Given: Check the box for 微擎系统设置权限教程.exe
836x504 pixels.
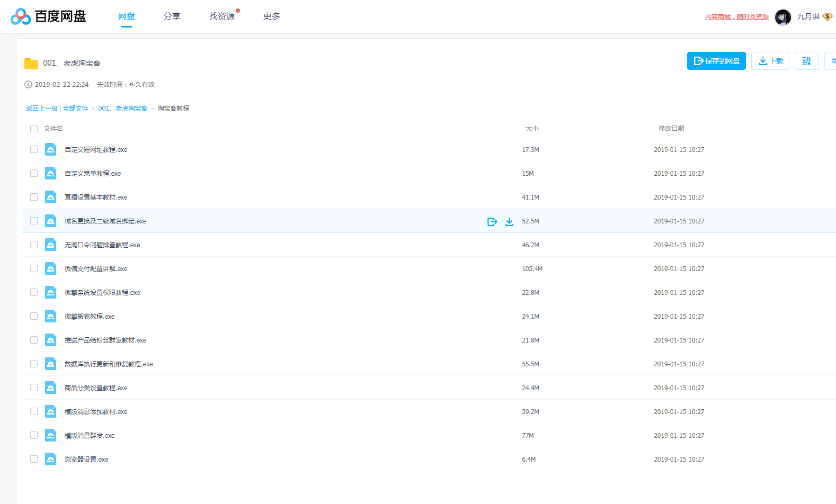Looking at the screenshot, I should click(34, 292).
